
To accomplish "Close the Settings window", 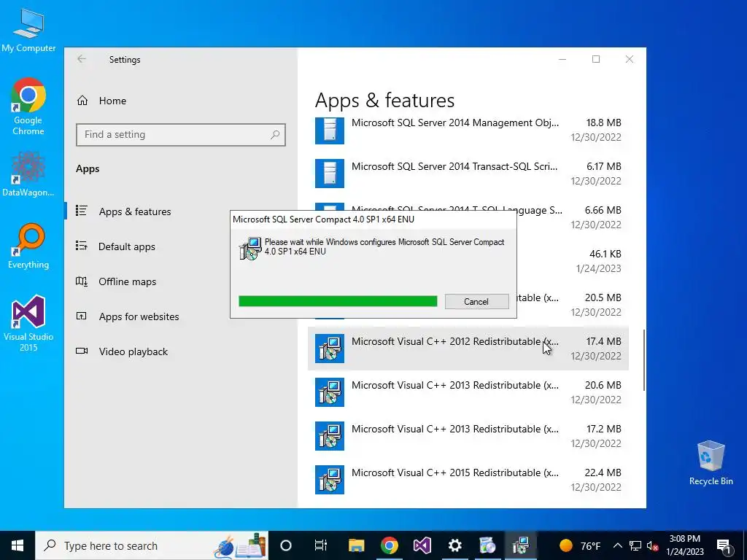I will coord(630,59).
